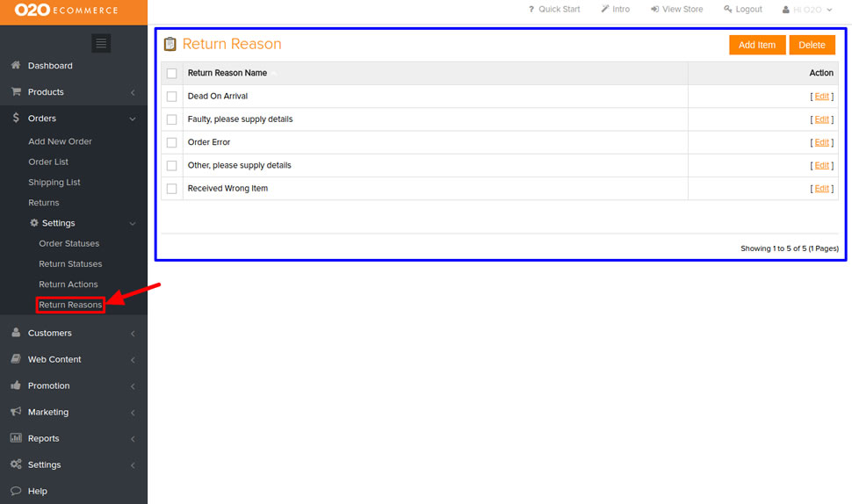Click the Order Error name text
Viewport: 852px width, 504px height.
(209, 142)
